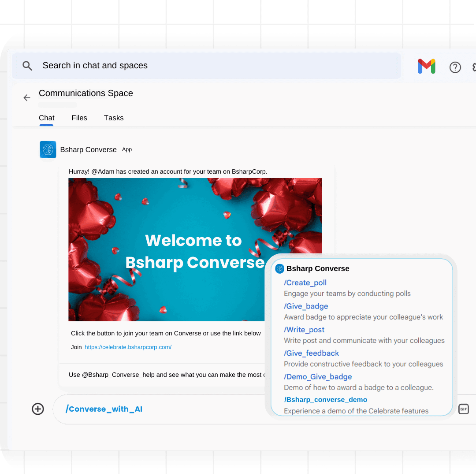
Task: Click text 'Demo of how to award a badge'
Action: (358, 387)
